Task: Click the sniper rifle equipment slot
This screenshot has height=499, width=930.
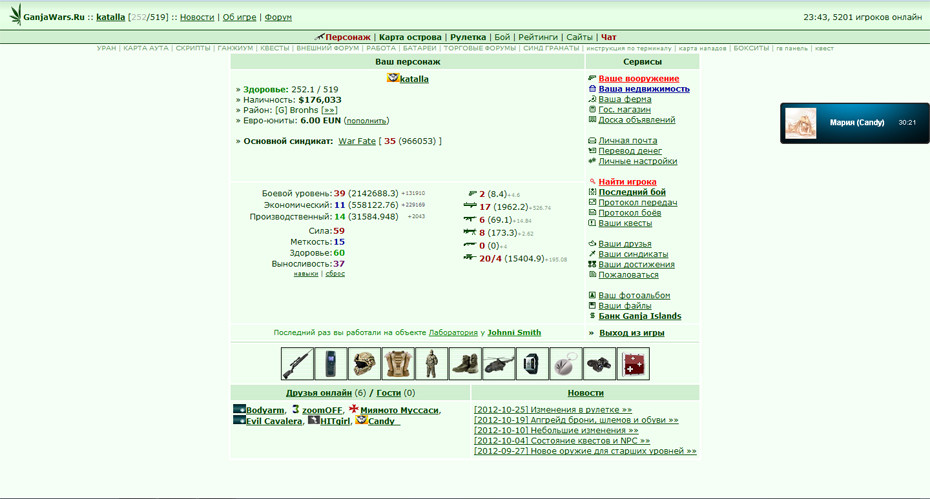Action: click(x=297, y=364)
